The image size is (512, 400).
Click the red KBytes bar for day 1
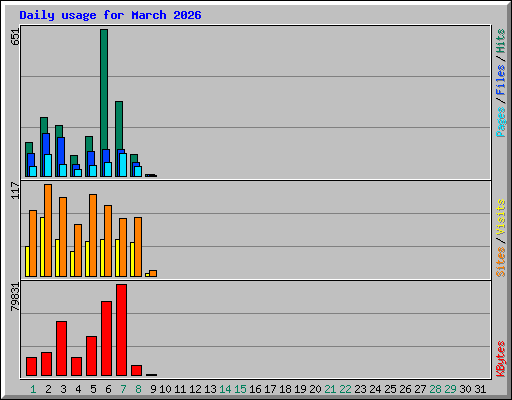31,366
